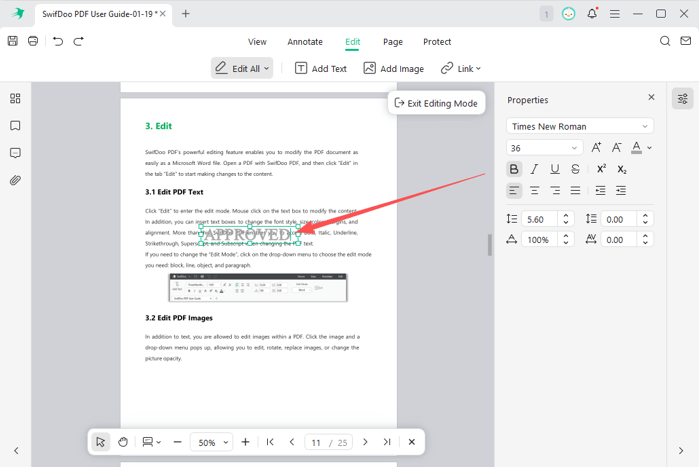Click the document vertical scrollbar thumb
700x467 pixels.
click(x=490, y=245)
